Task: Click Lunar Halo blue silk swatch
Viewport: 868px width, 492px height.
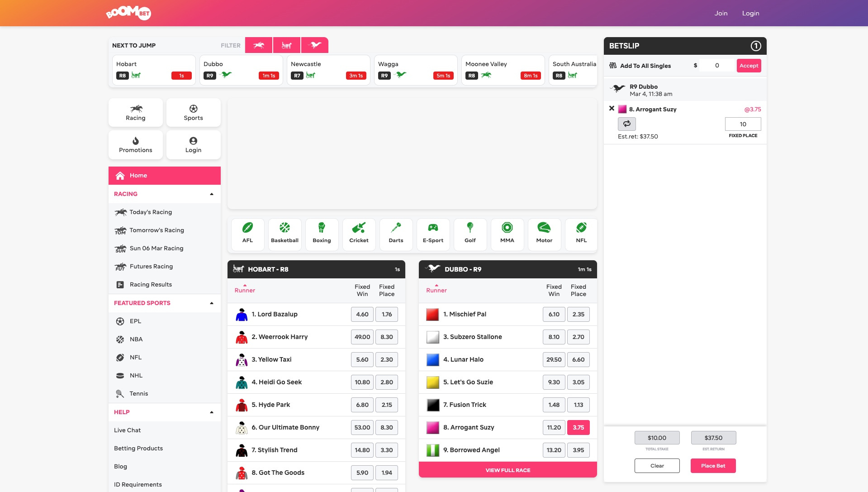Action: (433, 359)
